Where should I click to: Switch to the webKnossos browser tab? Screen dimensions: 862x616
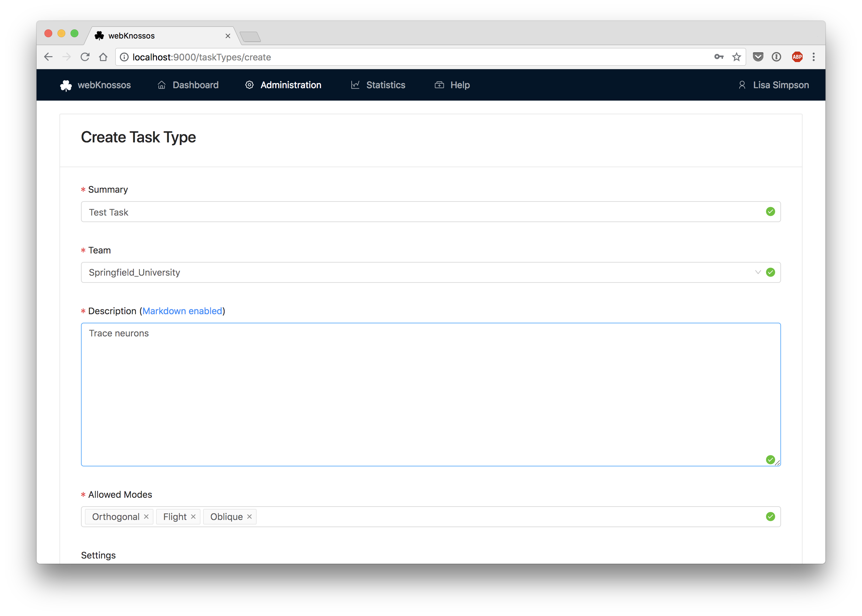pyautogui.click(x=163, y=36)
